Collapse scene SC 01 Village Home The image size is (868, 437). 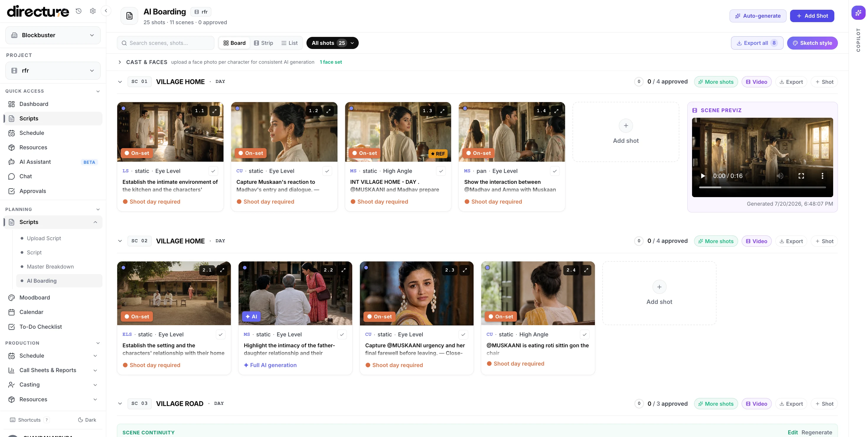pyautogui.click(x=120, y=82)
